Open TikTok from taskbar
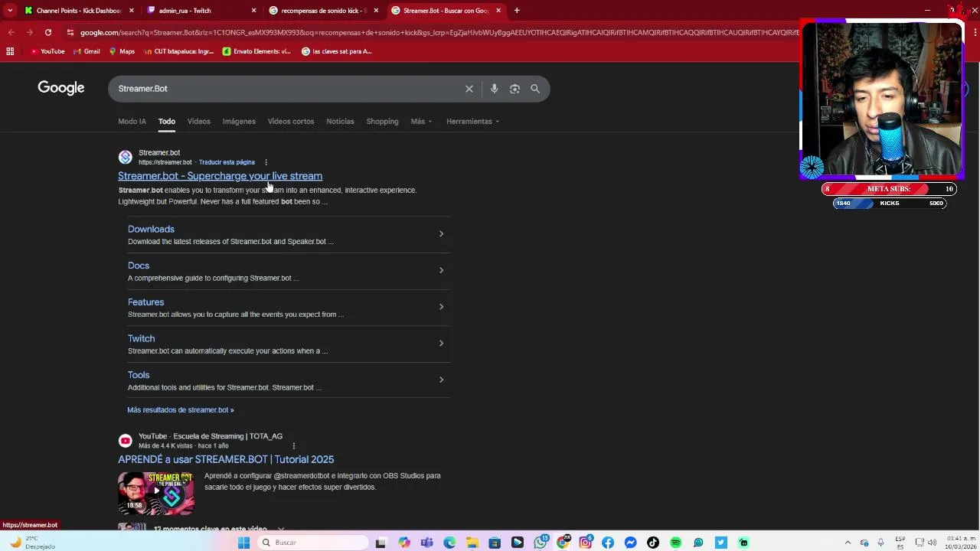Viewport: 980px width, 551px height. [653, 543]
